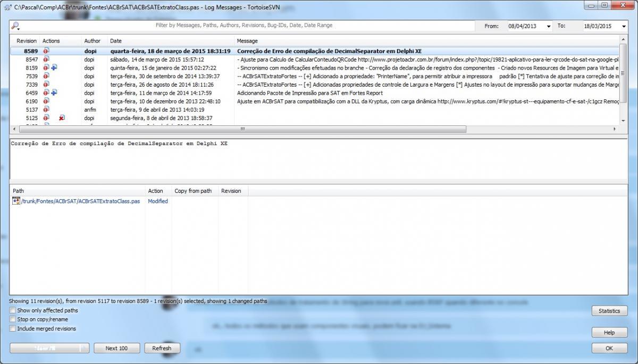Toggle Stop on copy/rename checkbox

click(x=12, y=319)
